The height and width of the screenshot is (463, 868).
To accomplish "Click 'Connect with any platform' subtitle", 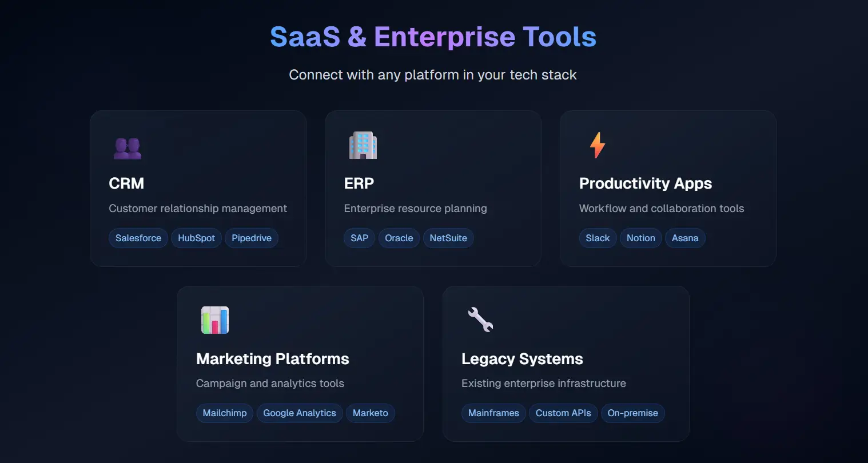I will 433,75.
